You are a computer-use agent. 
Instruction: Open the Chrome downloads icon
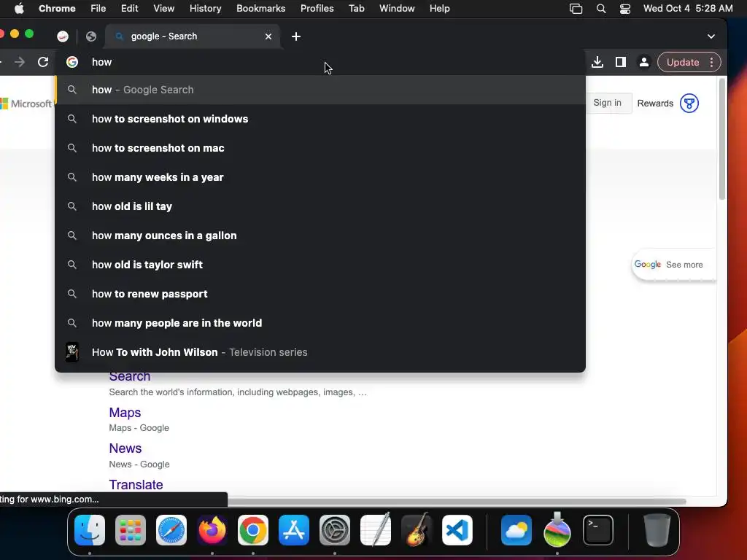click(x=597, y=62)
